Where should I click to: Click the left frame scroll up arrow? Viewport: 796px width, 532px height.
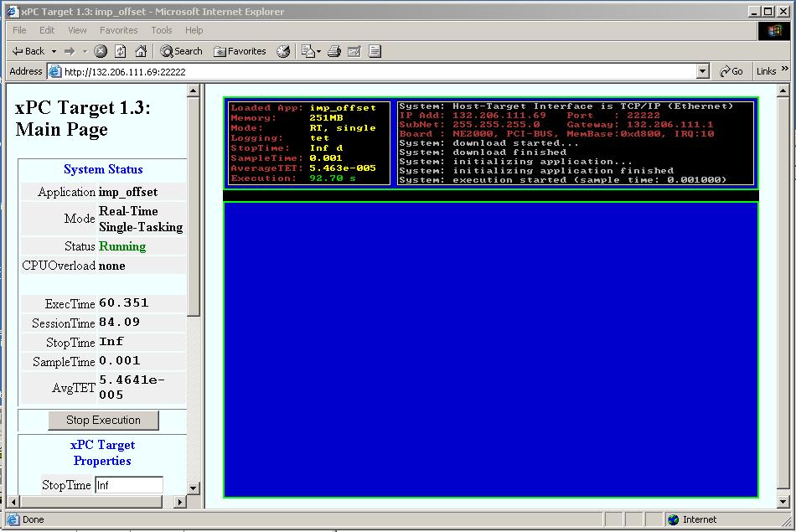click(193, 90)
